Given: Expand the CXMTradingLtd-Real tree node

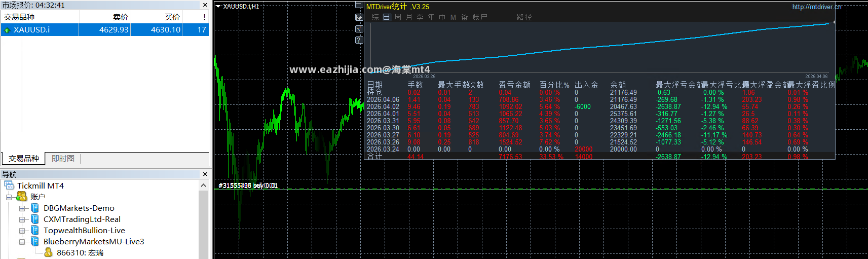Looking at the screenshot, I should (22, 219).
